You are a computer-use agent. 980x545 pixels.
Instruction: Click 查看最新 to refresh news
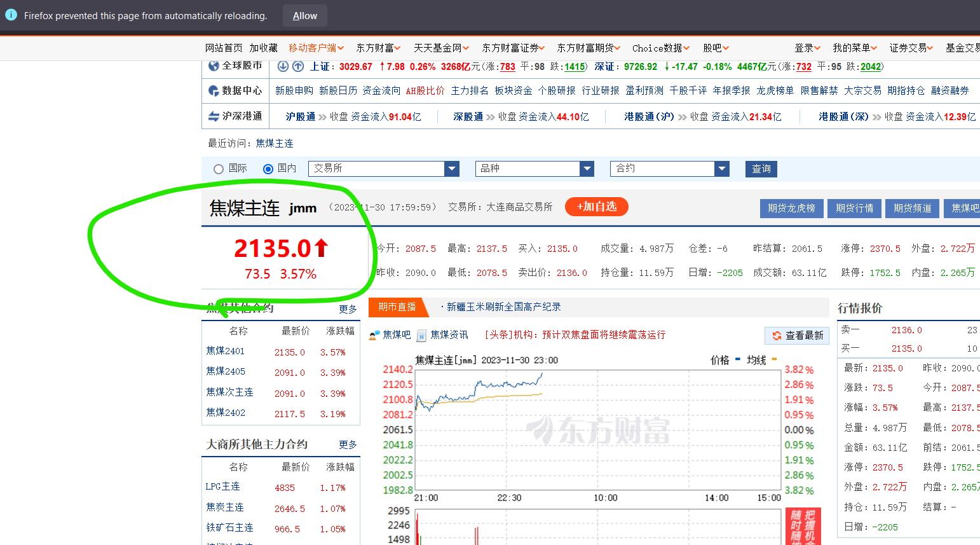point(798,336)
